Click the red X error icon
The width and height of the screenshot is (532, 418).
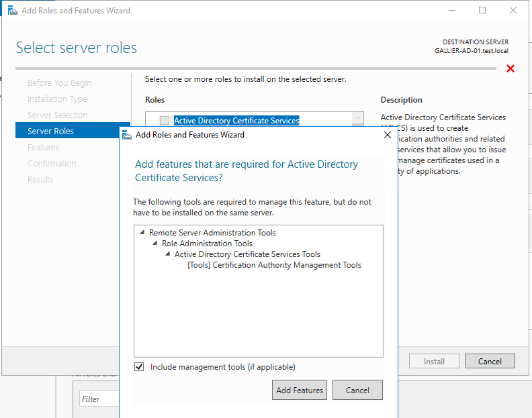[x=511, y=68]
